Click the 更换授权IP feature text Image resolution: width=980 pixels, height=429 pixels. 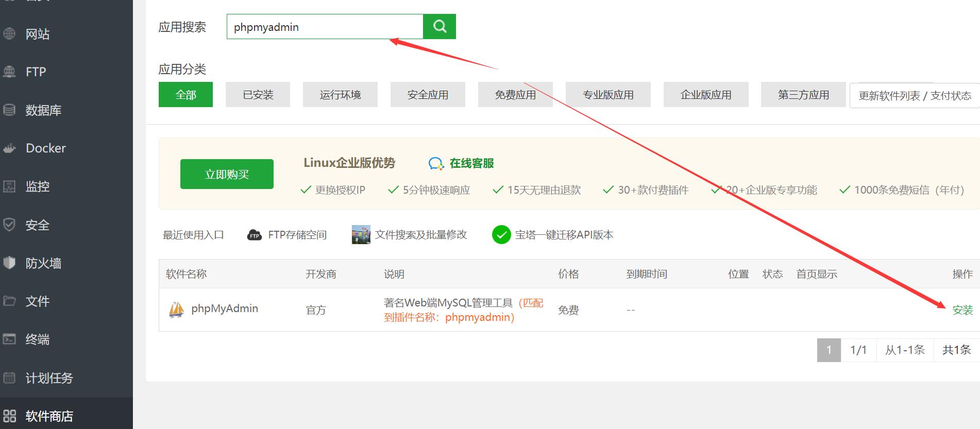pyautogui.click(x=340, y=190)
